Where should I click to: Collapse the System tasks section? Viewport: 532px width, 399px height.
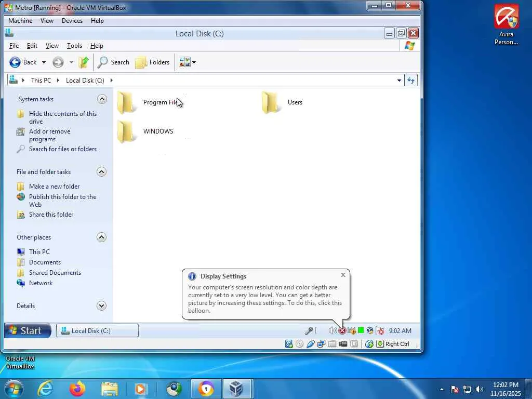point(102,99)
